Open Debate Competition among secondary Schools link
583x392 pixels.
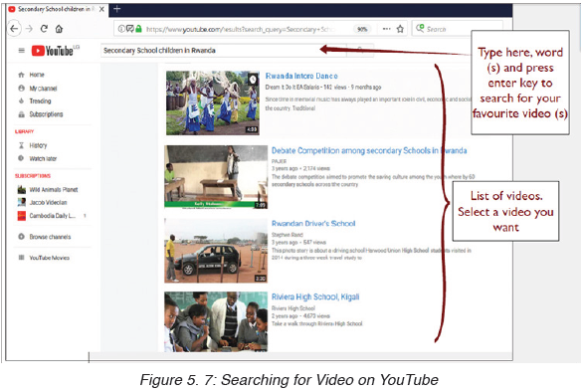(x=369, y=150)
